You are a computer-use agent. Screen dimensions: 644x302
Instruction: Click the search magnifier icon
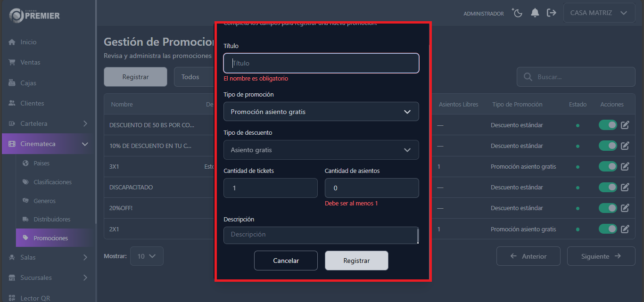528,77
